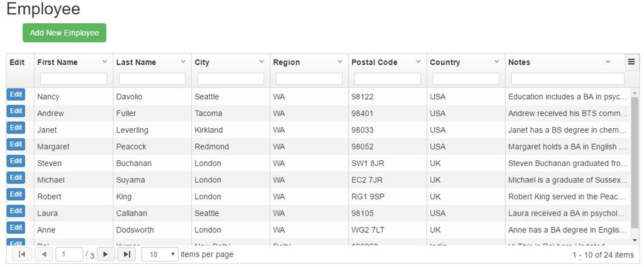Open the First Name column menu chevron
Viewport: 644px width, 267px height.
click(104, 62)
